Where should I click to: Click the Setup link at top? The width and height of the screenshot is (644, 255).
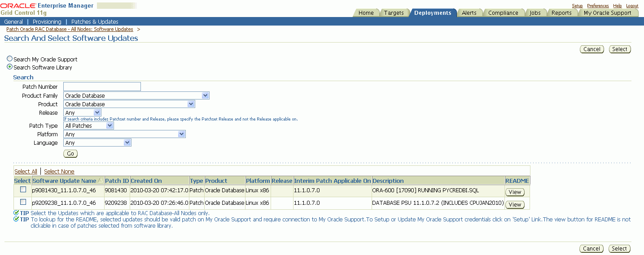click(x=577, y=6)
